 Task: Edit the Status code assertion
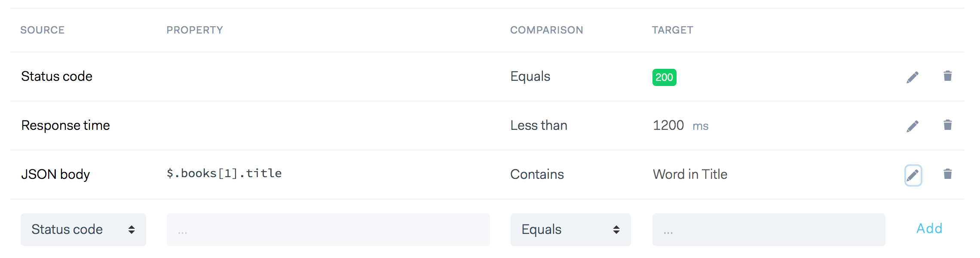[913, 76]
